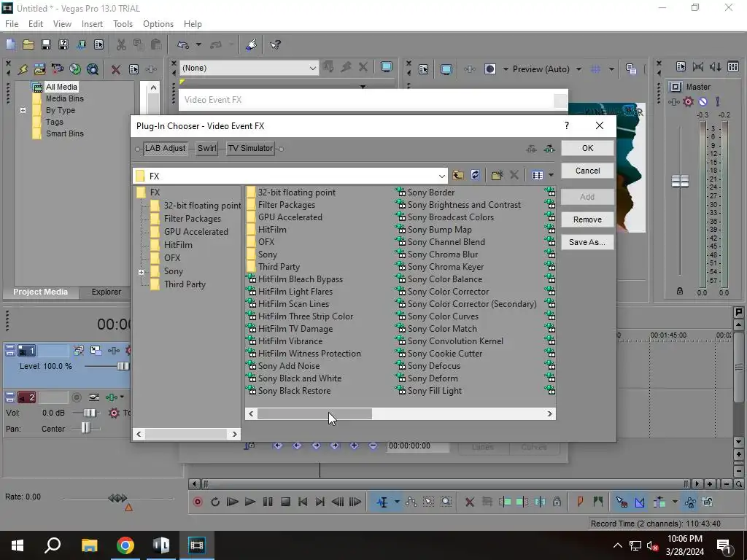747x560 pixels.
Task: Toggle the Mute Master bus icon
Action: coord(703,101)
